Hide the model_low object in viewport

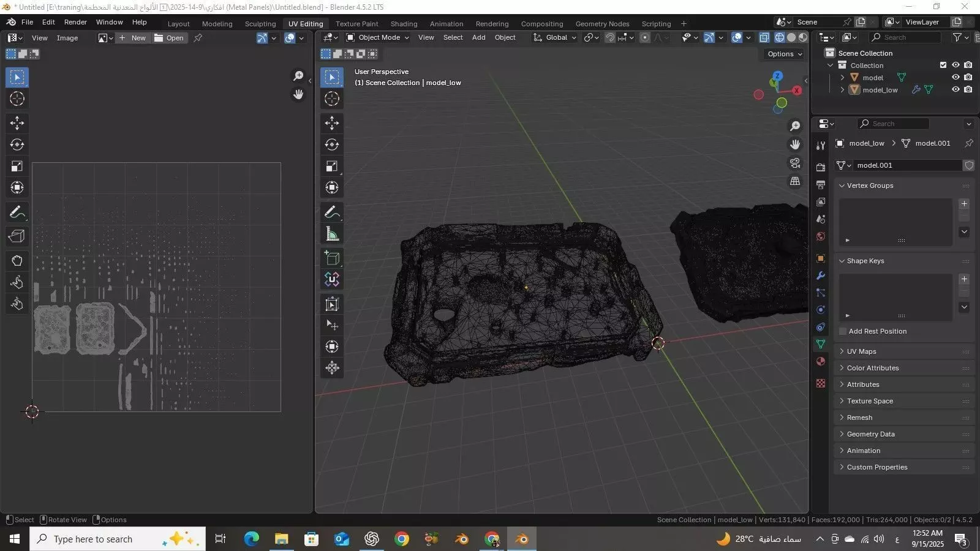[956, 89]
